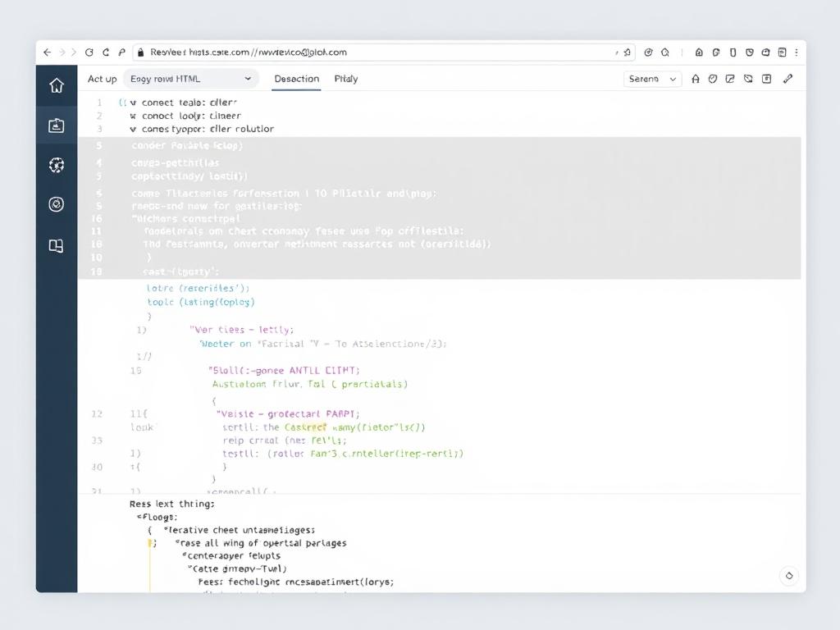
Task: Switch to the 'Desection' tab
Action: click(296, 79)
